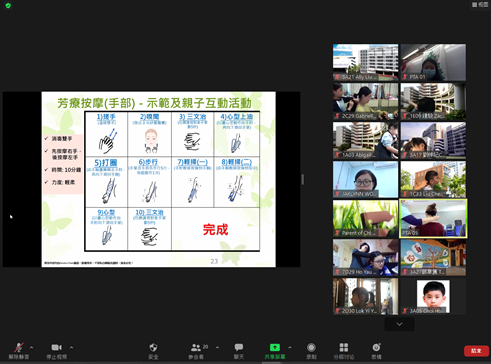Open the View menu at top right
Screen dimensions: 491x364
480,4
